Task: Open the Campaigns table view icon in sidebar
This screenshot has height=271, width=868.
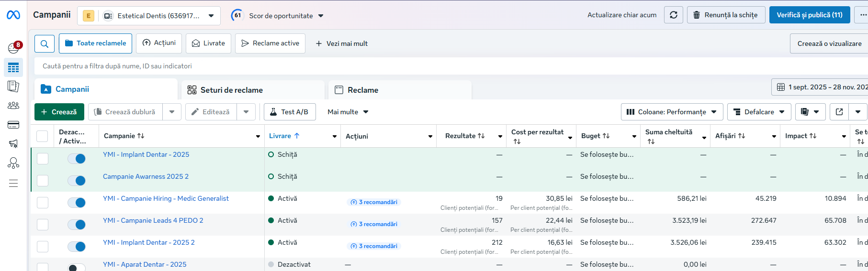Action: click(13, 67)
